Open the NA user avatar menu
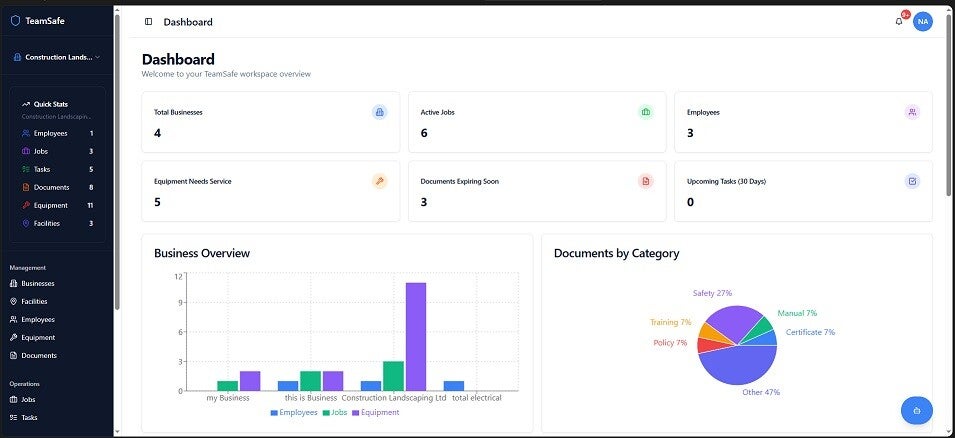 922,21
